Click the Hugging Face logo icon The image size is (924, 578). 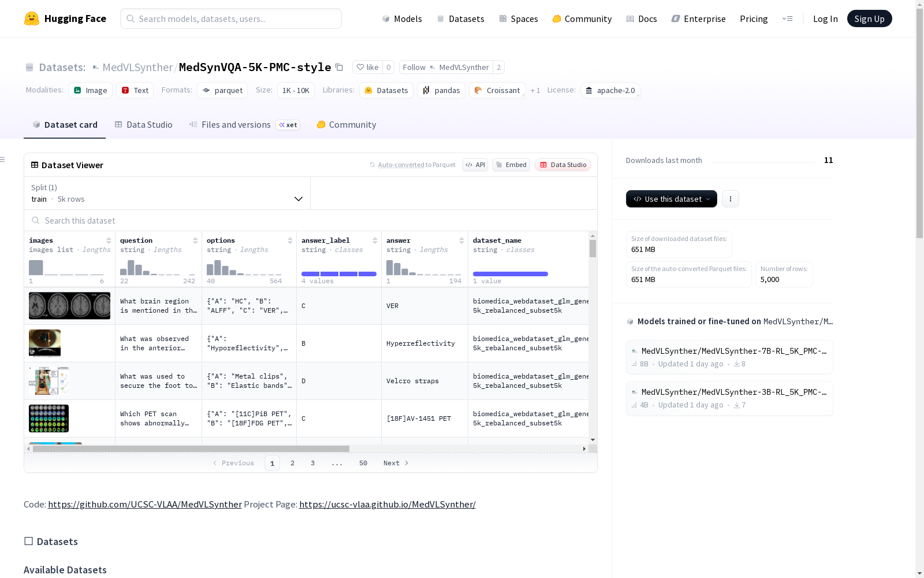[32, 18]
